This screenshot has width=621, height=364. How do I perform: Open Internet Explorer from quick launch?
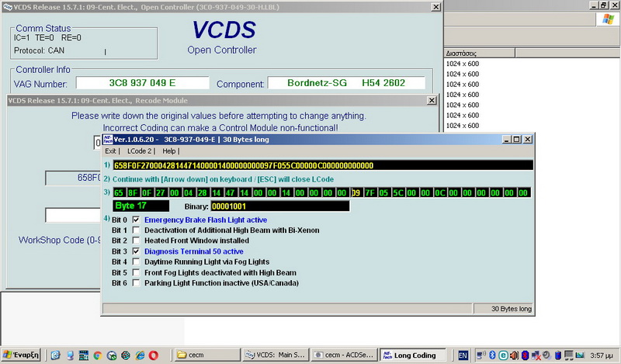point(140,355)
